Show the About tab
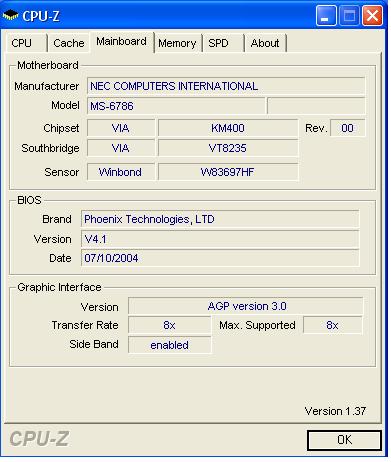The height and width of the screenshot is (462, 391). click(265, 43)
